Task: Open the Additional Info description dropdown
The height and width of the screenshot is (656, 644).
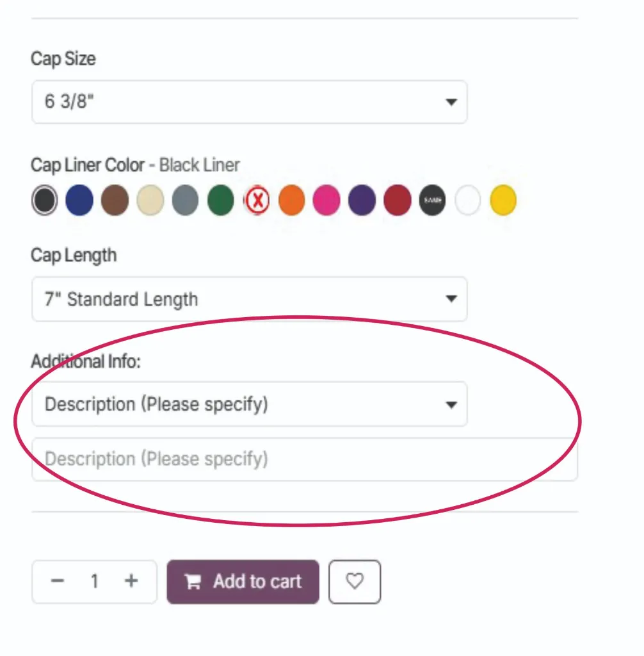Action: pos(249,404)
